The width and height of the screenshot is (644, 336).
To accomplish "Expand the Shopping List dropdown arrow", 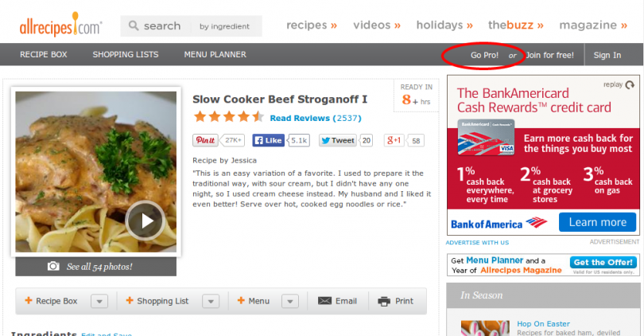I will 211,302.
